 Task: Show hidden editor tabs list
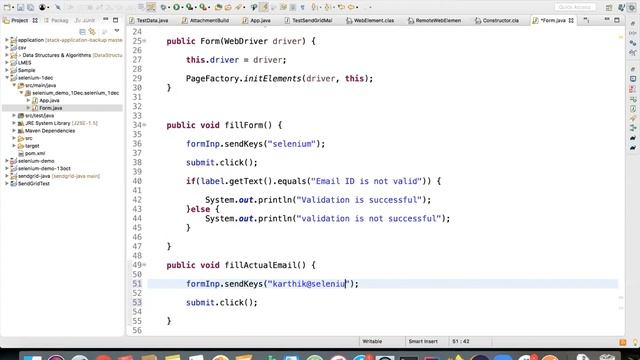click(587, 20)
